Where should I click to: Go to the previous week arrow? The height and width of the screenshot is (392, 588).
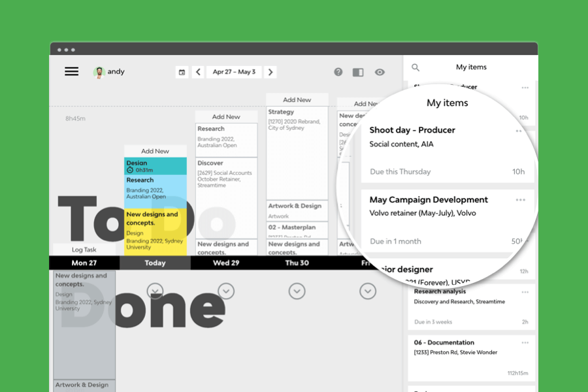pyautogui.click(x=199, y=72)
